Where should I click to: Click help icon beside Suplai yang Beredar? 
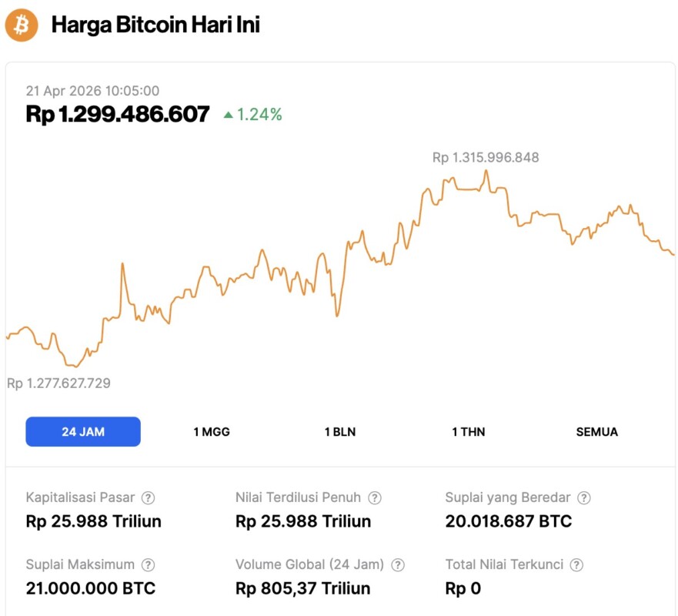click(x=584, y=498)
